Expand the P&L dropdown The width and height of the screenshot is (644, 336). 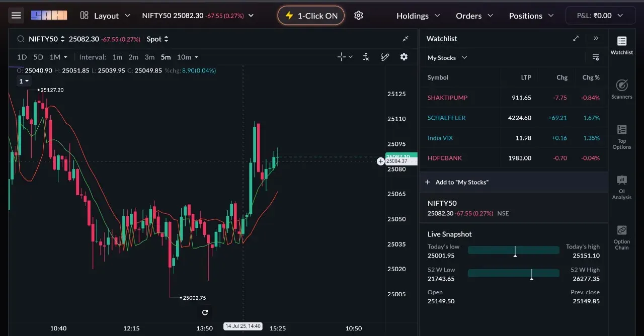pos(601,16)
